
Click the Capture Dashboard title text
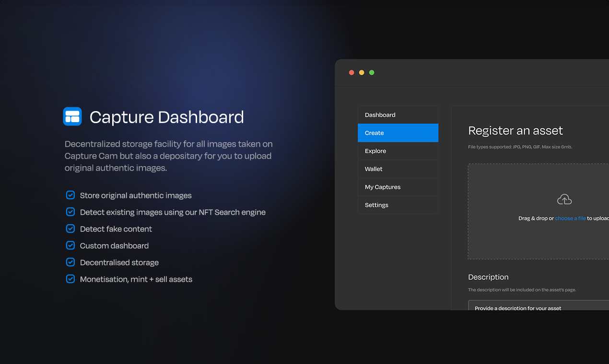167,117
